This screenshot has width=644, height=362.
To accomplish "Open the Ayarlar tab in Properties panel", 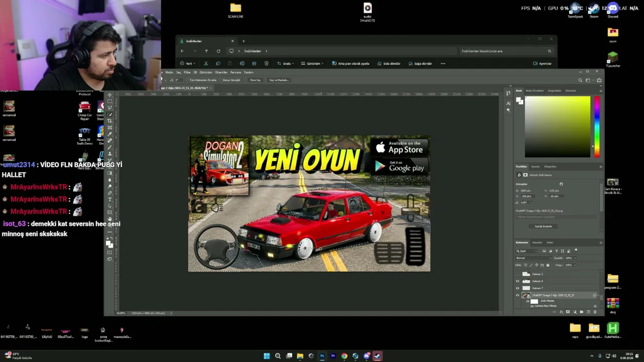I will [x=535, y=166].
